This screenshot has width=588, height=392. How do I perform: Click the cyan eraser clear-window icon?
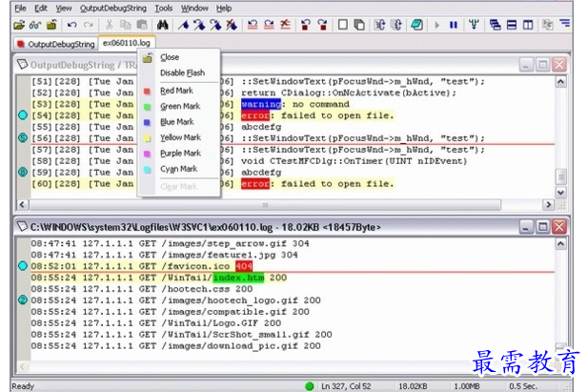point(417,25)
